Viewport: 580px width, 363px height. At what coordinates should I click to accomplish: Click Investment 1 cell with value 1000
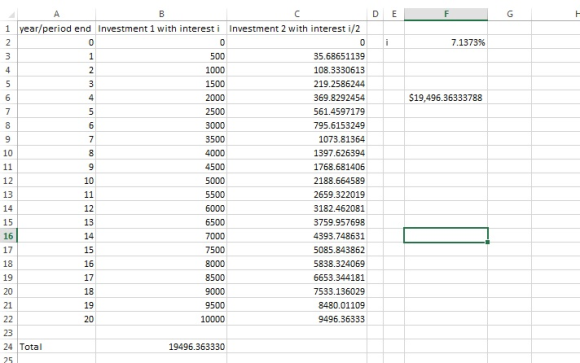click(161, 70)
